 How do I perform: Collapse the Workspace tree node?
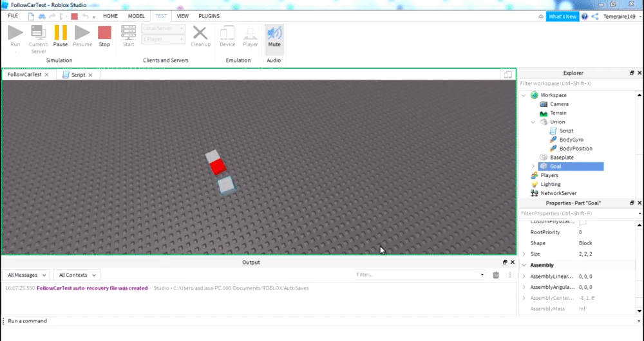coord(524,95)
